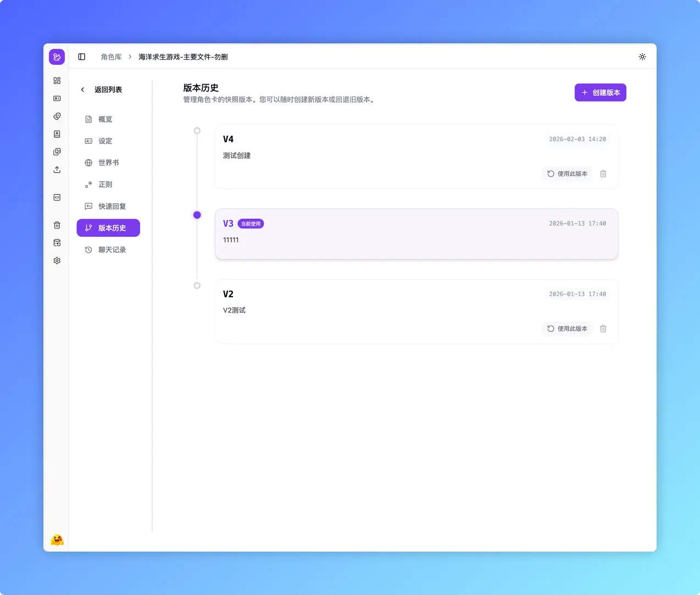Select the V2 timeline marker dot
The height and width of the screenshot is (595, 700).
click(197, 286)
